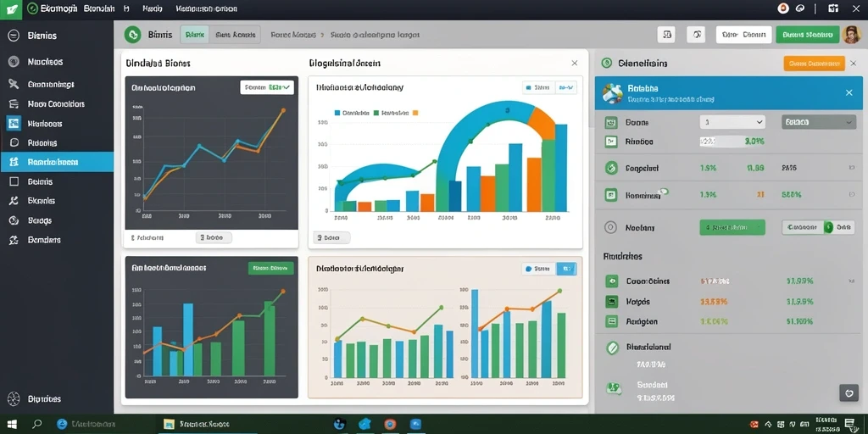Open the white dropdown on the dark line chart

(x=267, y=87)
